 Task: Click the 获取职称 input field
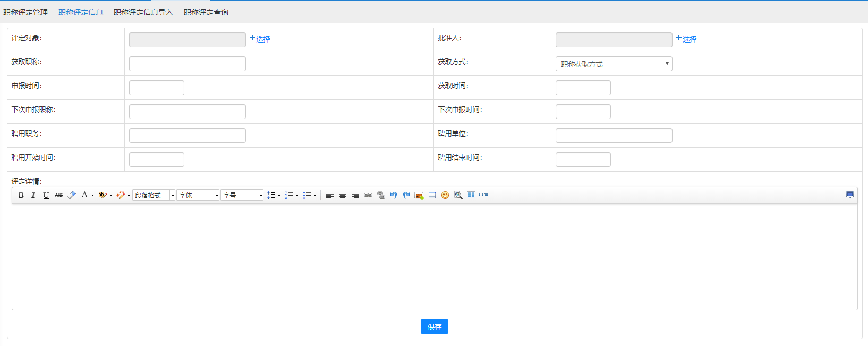(x=187, y=64)
